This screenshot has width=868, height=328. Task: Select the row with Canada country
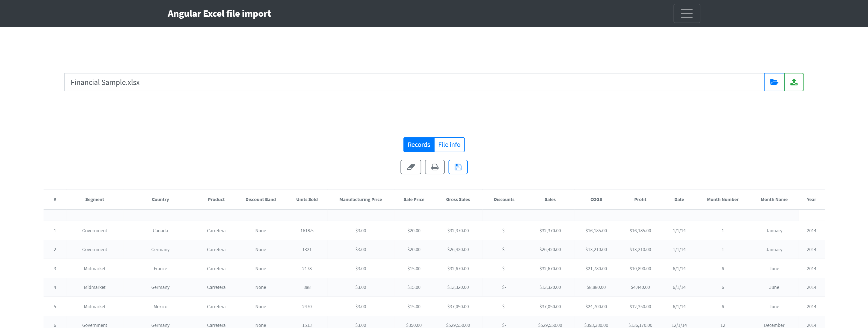(x=160, y=231)
